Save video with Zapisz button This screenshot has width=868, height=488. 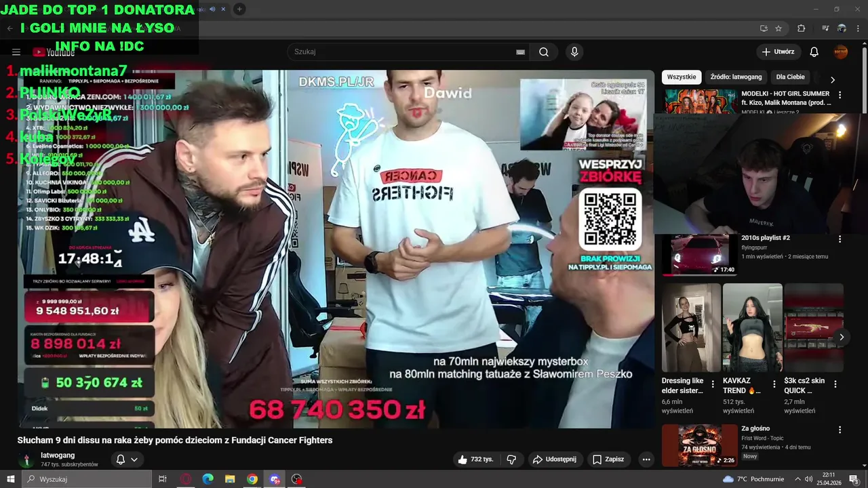coord(608,460)
